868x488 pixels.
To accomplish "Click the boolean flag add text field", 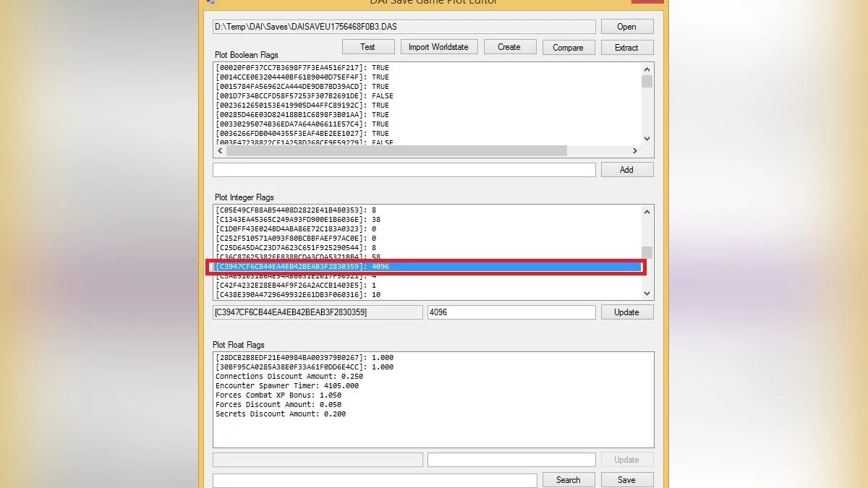I will tap(404, 170).
